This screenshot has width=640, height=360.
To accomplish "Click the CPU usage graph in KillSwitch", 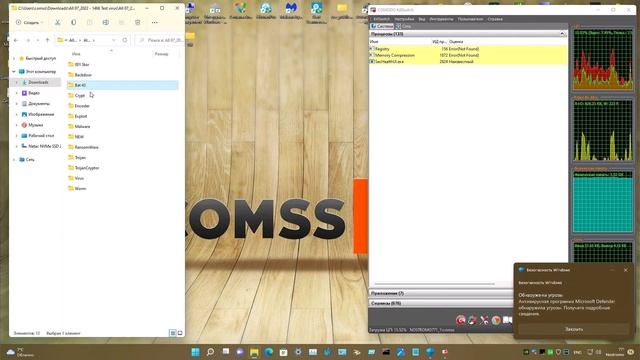I will 602,60.
